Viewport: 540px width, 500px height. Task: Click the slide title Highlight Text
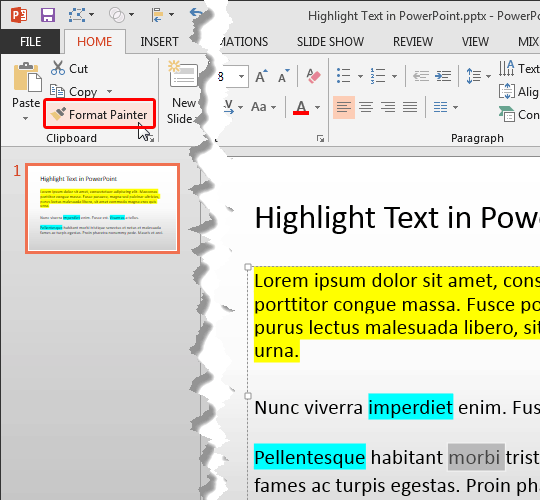(x=397, y=218)
